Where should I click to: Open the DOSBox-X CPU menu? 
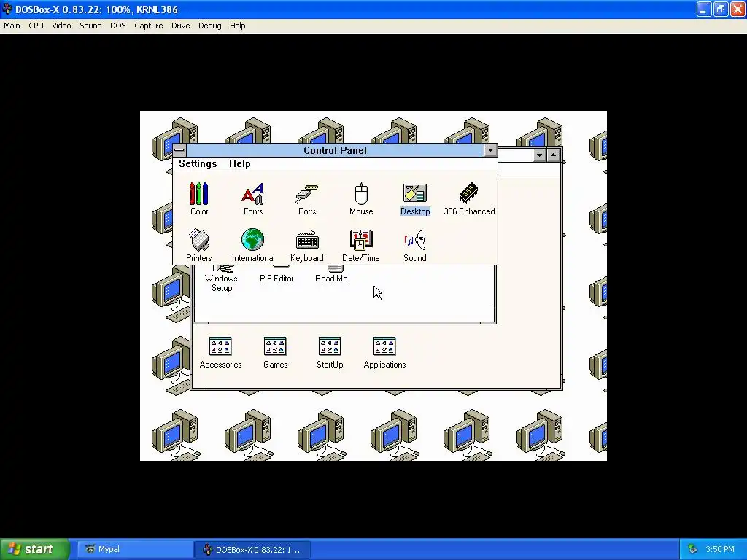click(x=36, y=26)
